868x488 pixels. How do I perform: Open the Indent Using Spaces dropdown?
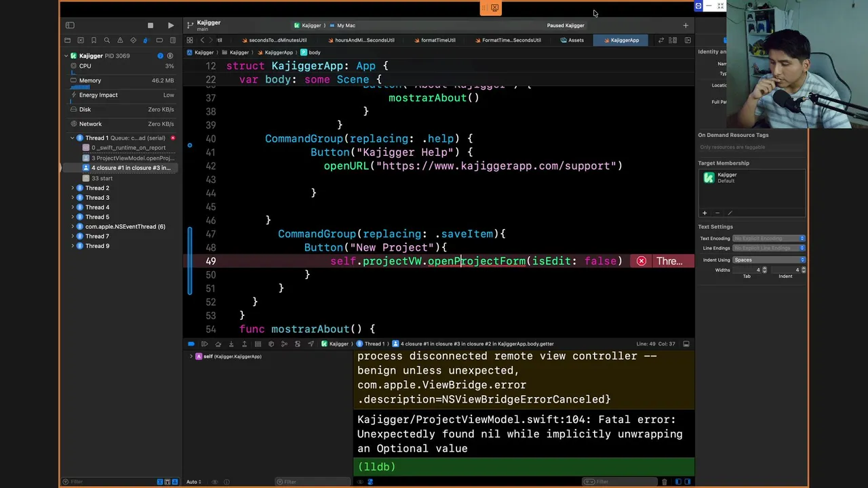coord(768,260)
